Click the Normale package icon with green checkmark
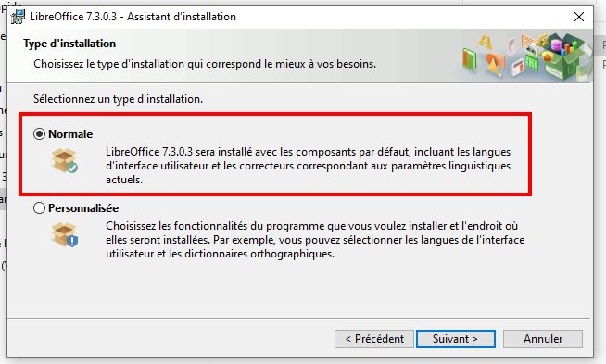This screenshot has width=606, height=364. pos(65,160)
